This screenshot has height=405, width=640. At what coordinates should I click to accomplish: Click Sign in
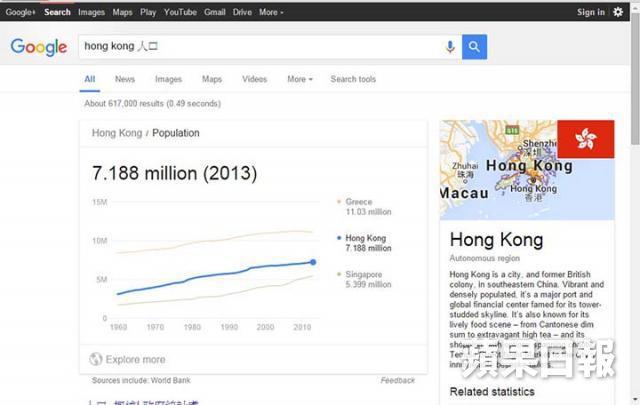tap(591, 12)
